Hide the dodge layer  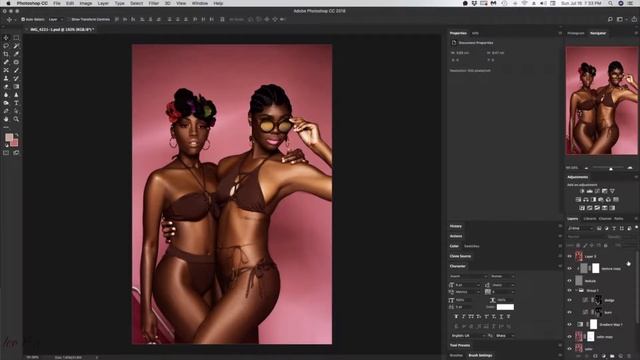tap(570, 300)
